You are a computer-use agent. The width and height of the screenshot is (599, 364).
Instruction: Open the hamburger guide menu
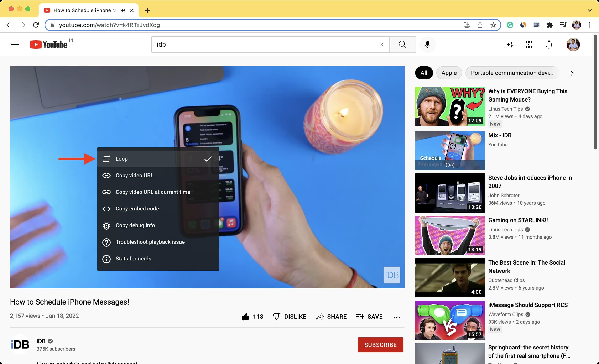pos(15,45)
